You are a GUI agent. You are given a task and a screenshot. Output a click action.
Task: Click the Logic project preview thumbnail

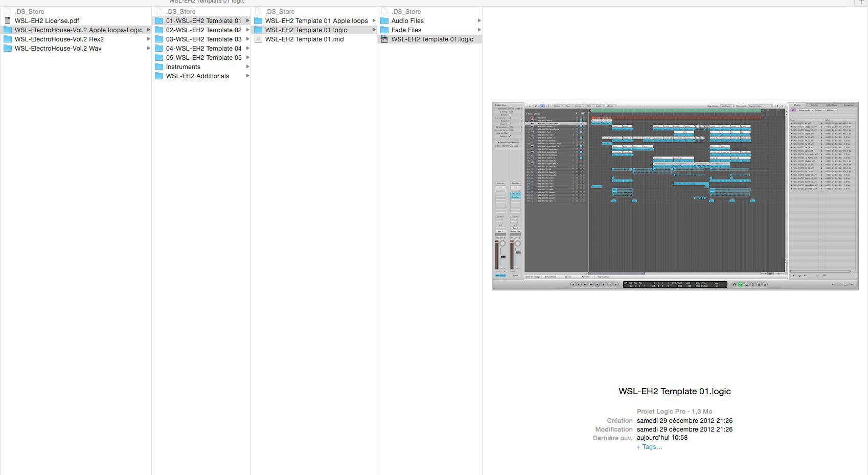[675, 196]
